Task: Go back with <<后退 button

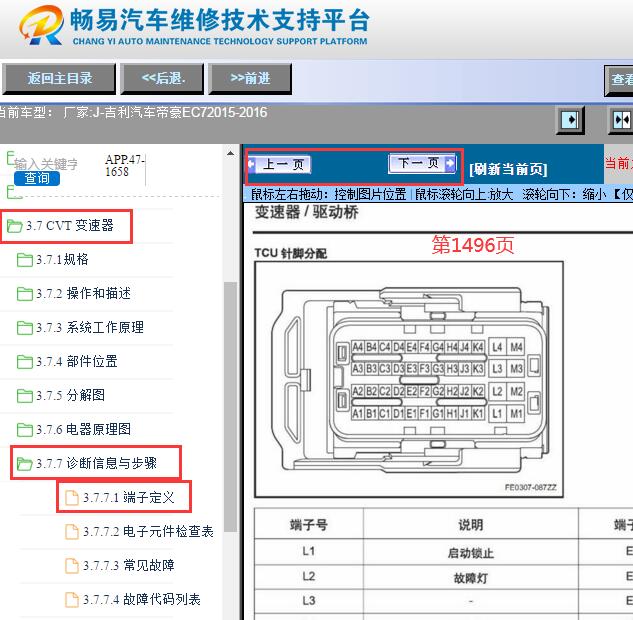Action: click(162, 79)
